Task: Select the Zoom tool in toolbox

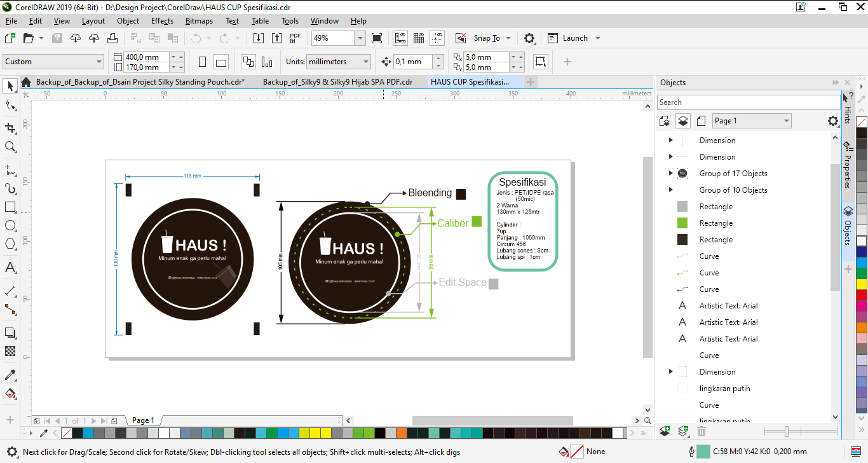Action: [10, 147]
